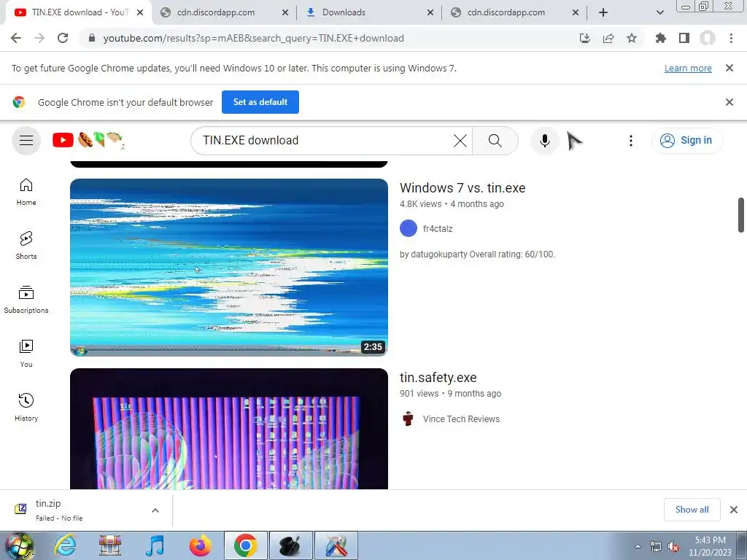Bookmark this page with the star icon
This screenshot has width=747, height=560.
point(631,38)
